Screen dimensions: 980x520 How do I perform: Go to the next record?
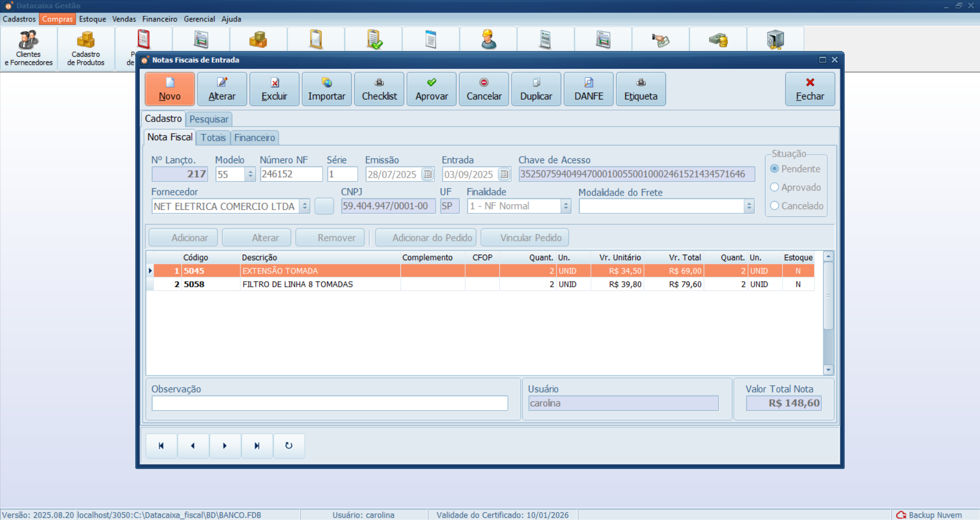pyautogui.click(x=225, y=445)
